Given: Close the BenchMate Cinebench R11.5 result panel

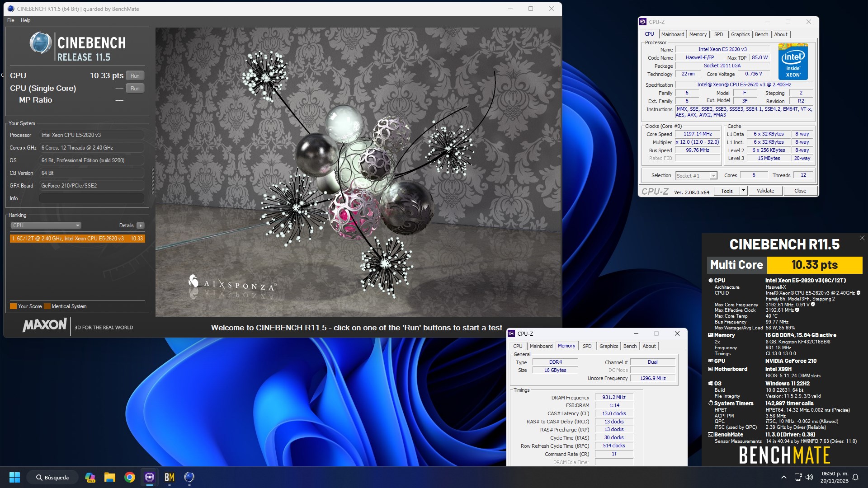Looking at the screenshot, I should (862, 238).
